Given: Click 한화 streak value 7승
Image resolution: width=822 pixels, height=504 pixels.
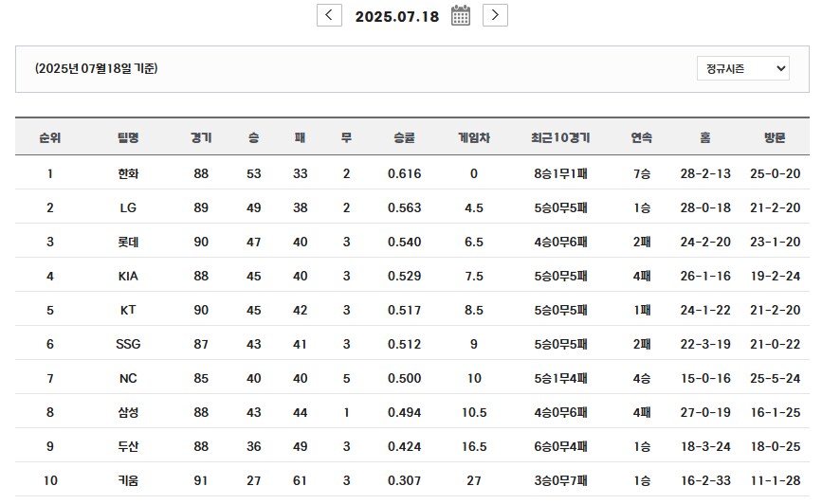Looking at the screenshot, I should point(642,173).
